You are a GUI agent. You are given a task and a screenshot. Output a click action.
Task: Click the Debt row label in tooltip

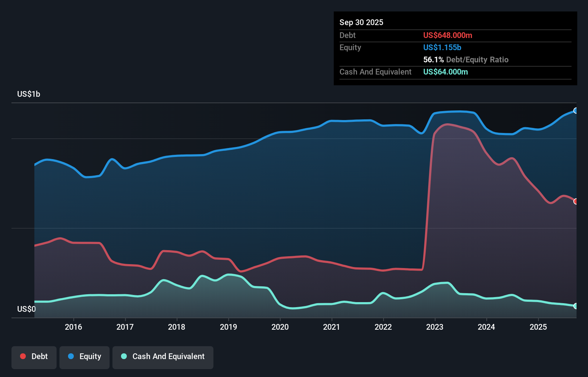click(x=347, y=35)
